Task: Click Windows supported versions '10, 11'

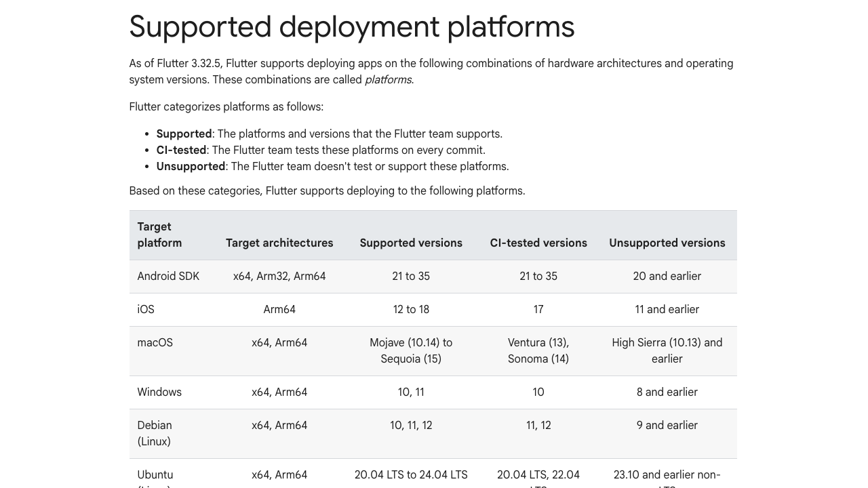Action: point(411,392)
